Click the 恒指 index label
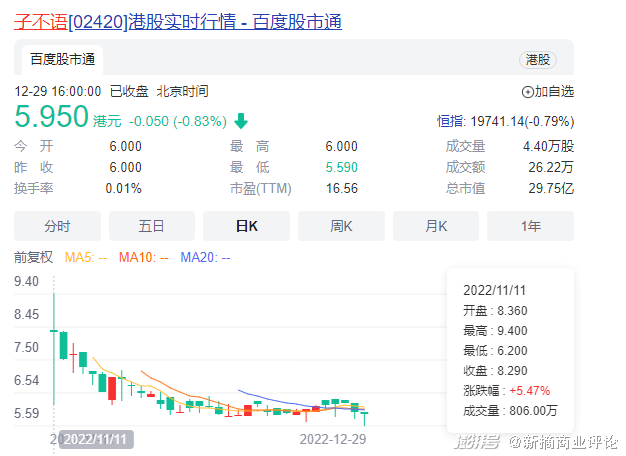This screenshot has height=456, width=626. [450, 121]
